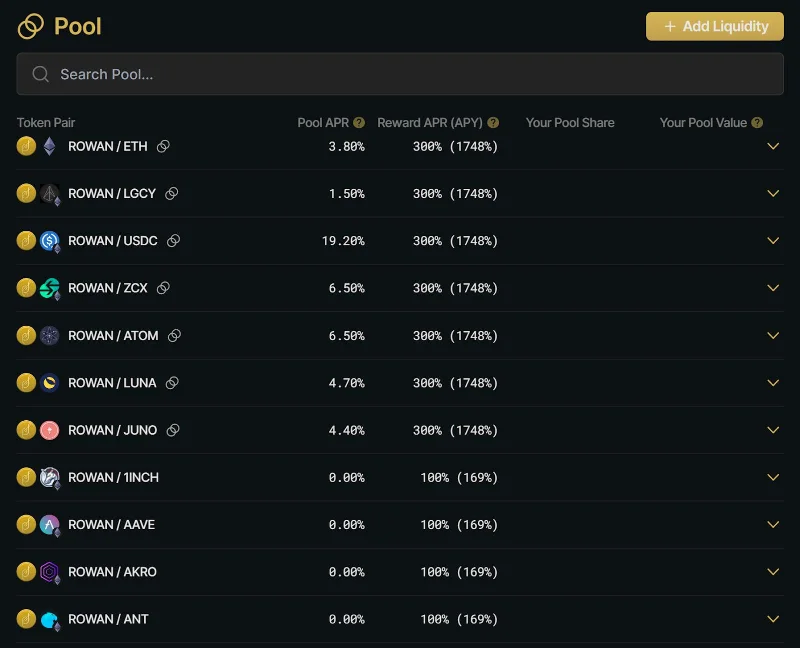The image size is (800, 648).
Task: Click link icon next to ROWAN / LGCY
Action: [172, 193]
